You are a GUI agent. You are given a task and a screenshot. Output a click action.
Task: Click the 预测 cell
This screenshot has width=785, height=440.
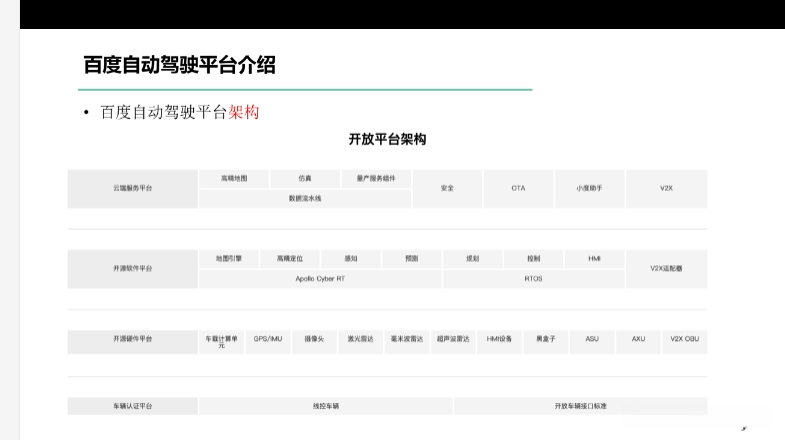412,259
